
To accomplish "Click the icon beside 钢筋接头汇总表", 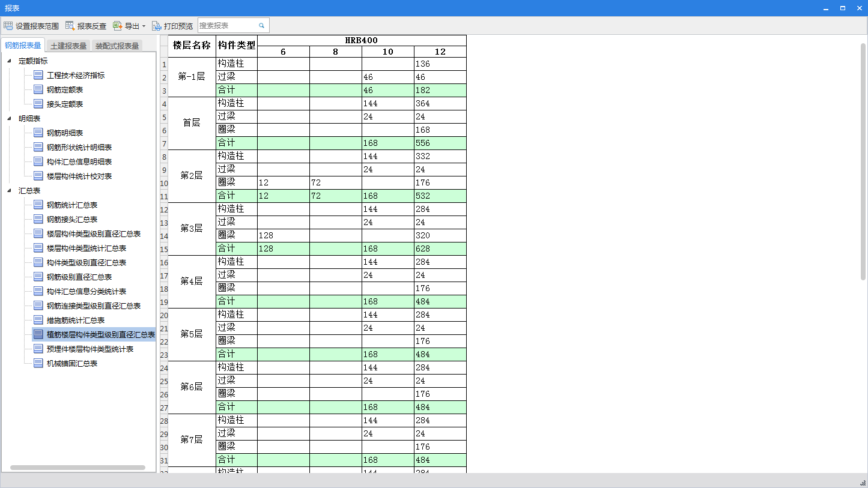I will point(38,219).
